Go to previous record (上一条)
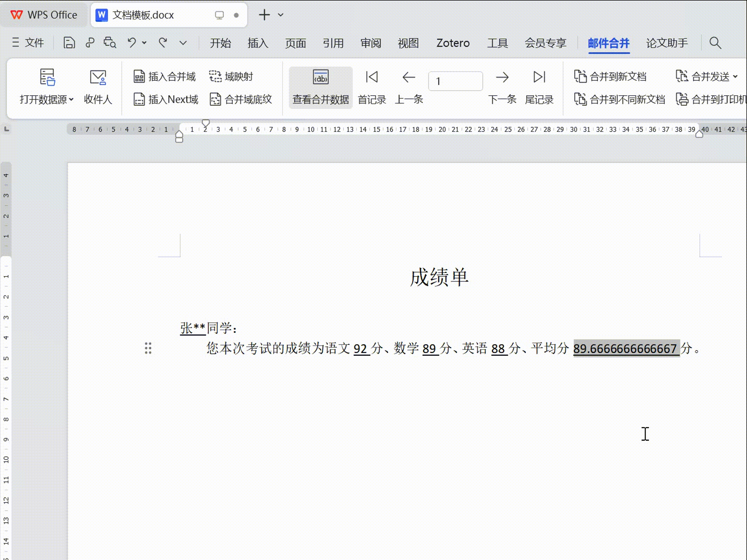747x560 pixels. [409, 77]
